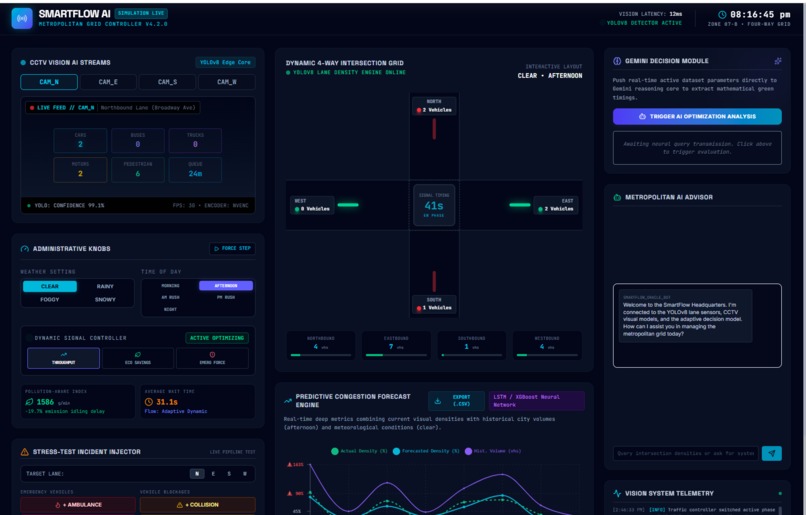Switch to the CAM_E camera tab
The height and width of the screenshot is (515, 806).
point(108,82)
